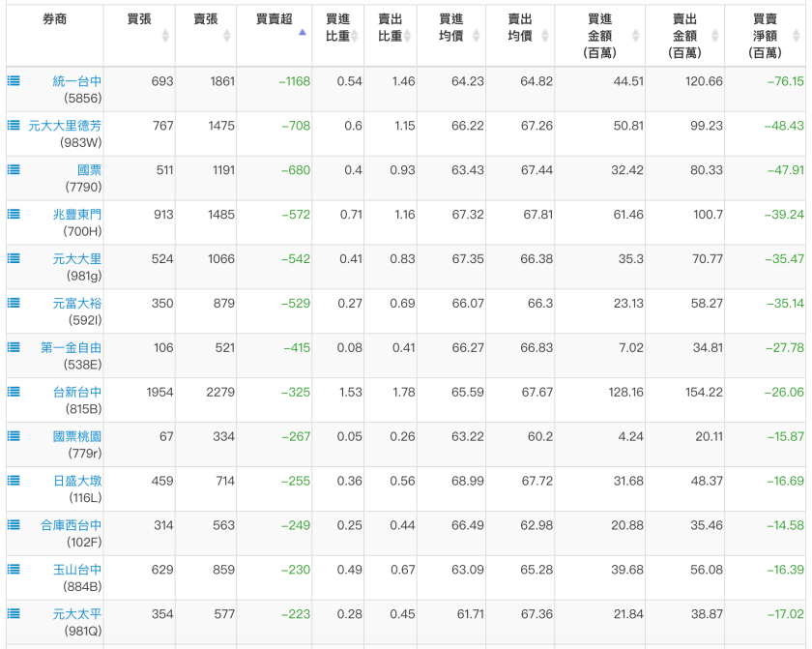Click the list icon next to 元大大里德芳
Screen dimensions: 812x649
[13, 127]
